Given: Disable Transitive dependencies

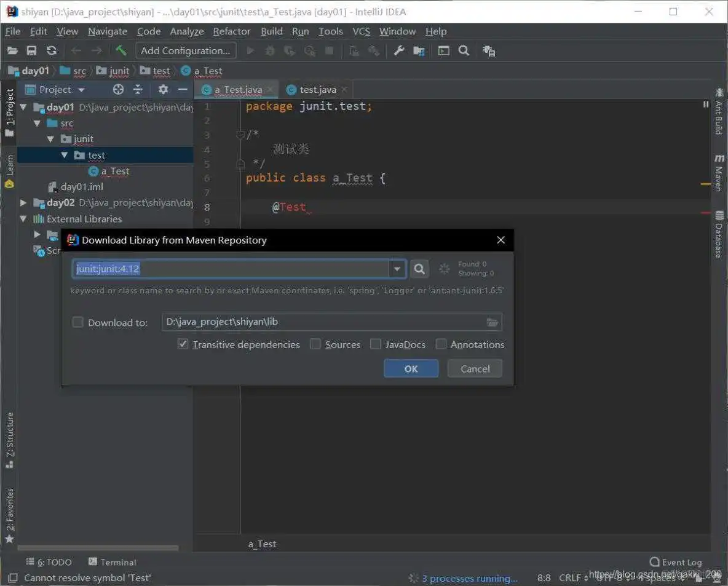Looking at the screenshot, I should tap(183, 344).
